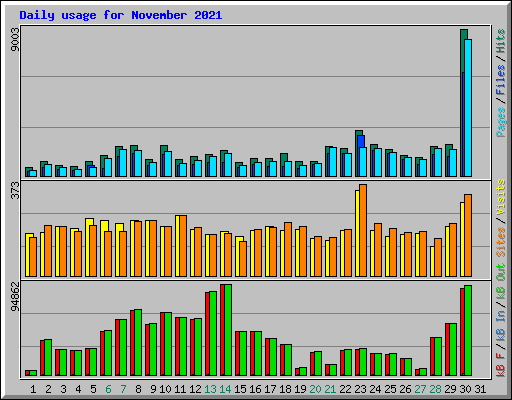The height and width of the screenshot is (400, 512).
Task: Click the cyan 'Pages' legend label
Action: tap(500, 122)
